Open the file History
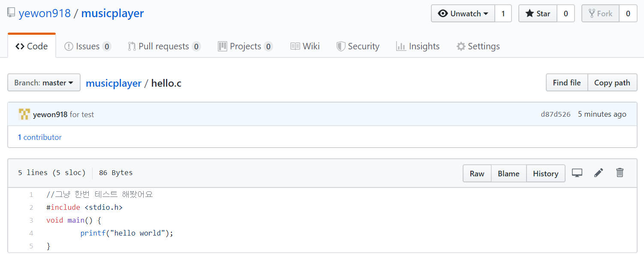 [x=546, y=173]
